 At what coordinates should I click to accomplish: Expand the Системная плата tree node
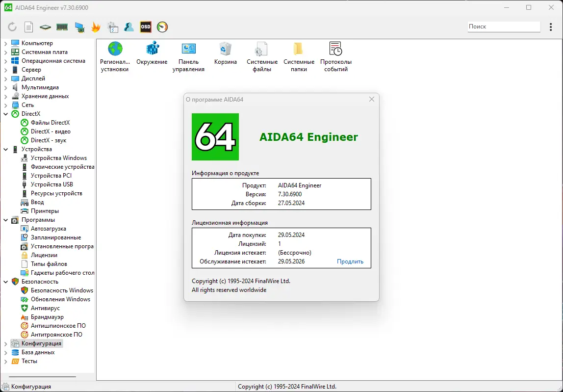coord(6,52)
